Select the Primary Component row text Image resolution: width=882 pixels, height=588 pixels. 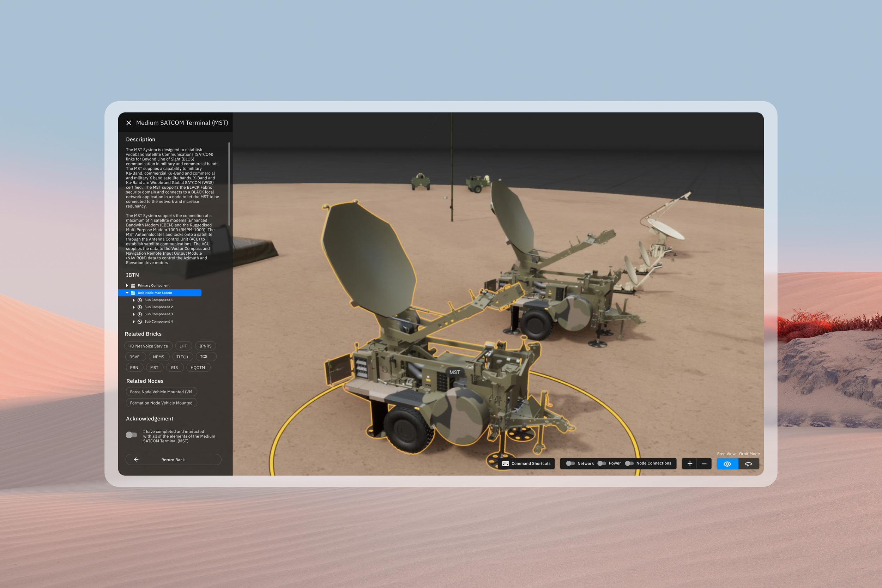(x=153, y=285)
